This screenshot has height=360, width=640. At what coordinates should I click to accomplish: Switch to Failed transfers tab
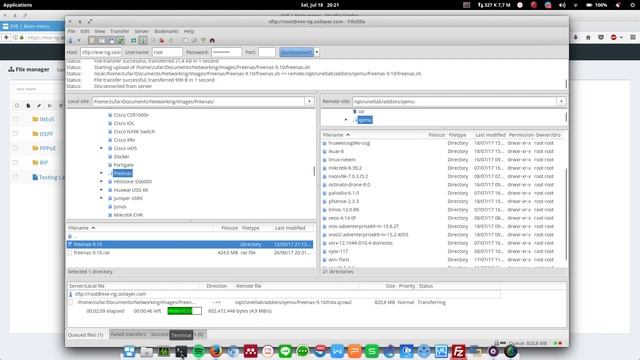tap(128, 334)
